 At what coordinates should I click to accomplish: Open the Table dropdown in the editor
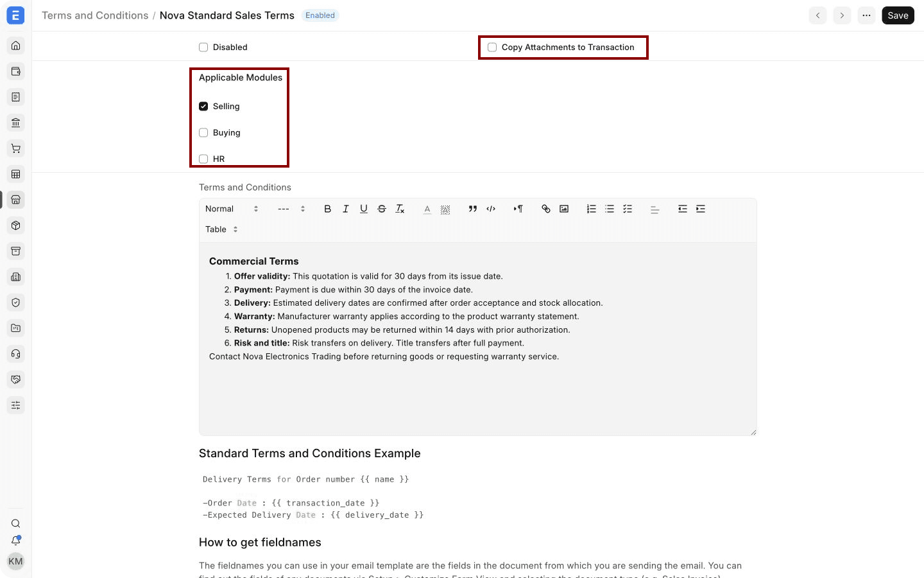pyautogui.click(x=221, y=229)
